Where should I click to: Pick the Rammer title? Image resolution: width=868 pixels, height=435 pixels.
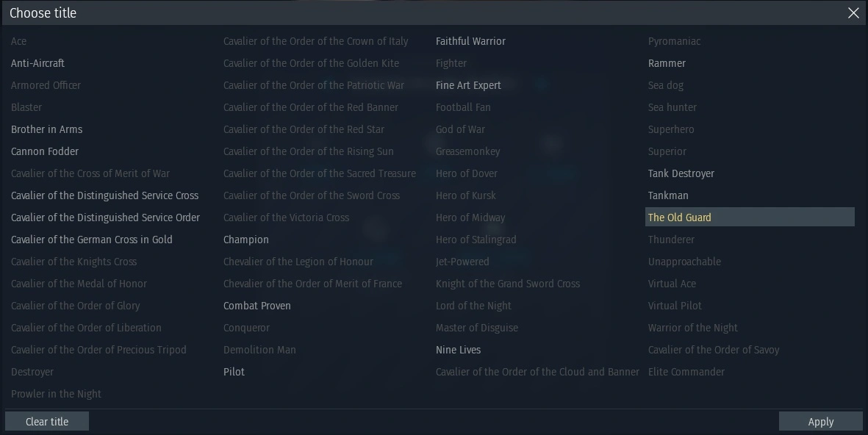point(667,63)
